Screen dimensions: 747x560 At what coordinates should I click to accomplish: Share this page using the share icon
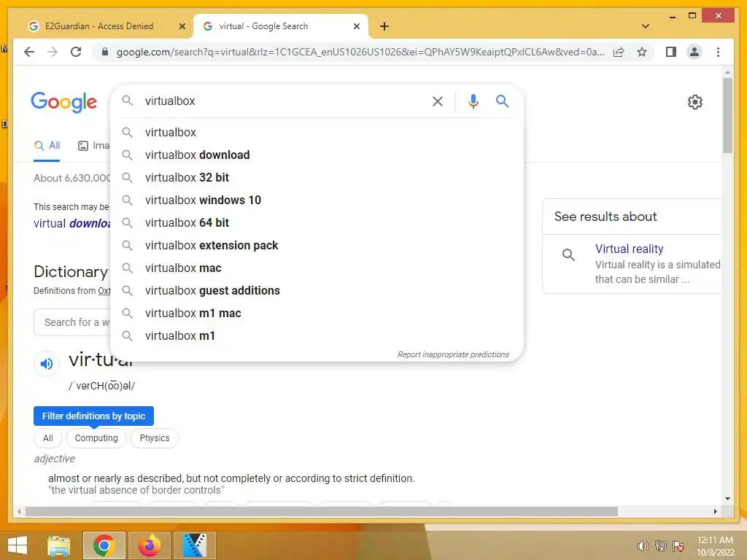point(619,52)
